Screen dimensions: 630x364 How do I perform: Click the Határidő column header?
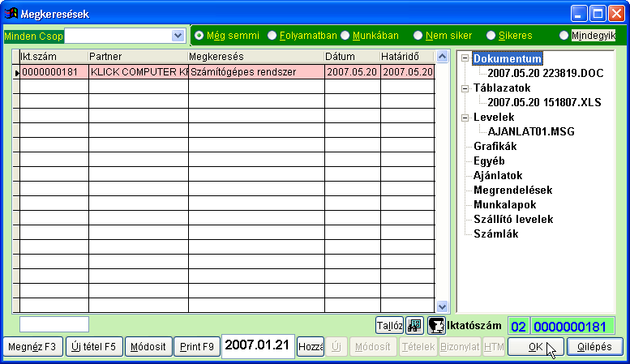tap(407, 57)
